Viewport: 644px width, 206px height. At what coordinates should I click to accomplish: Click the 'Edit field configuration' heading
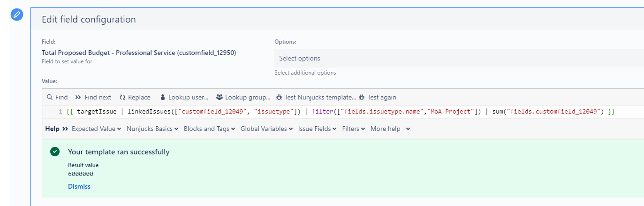pos(89,19)
